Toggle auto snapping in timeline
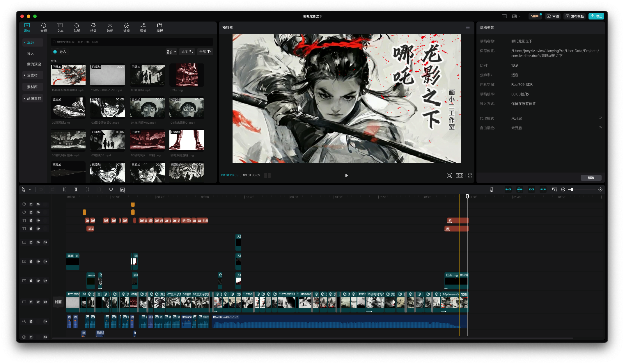The height and width of the screenshot is (364, 624). (520, 189)
